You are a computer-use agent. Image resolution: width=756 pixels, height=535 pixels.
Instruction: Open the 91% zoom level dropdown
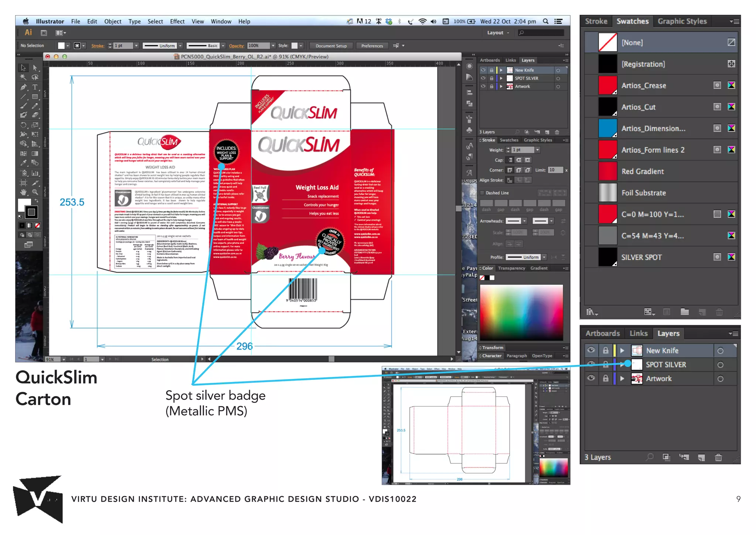pos(64,359)
